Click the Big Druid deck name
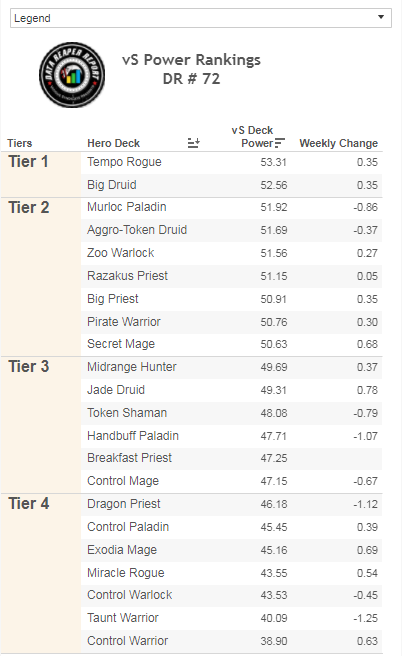 tap(112, 185)
